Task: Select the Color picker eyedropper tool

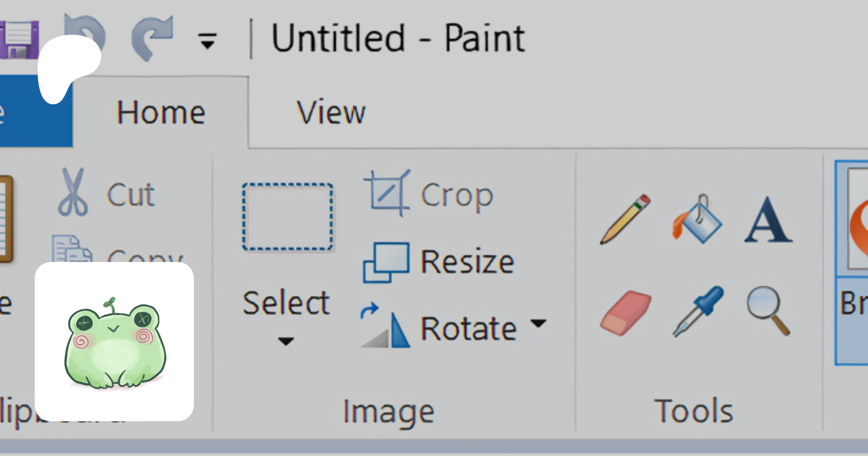Action: (698, 311)
